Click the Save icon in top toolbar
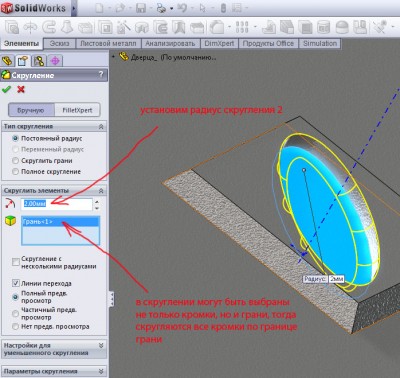Image resolution: width=400 pixels, height=378 pixels. point(141,8)
